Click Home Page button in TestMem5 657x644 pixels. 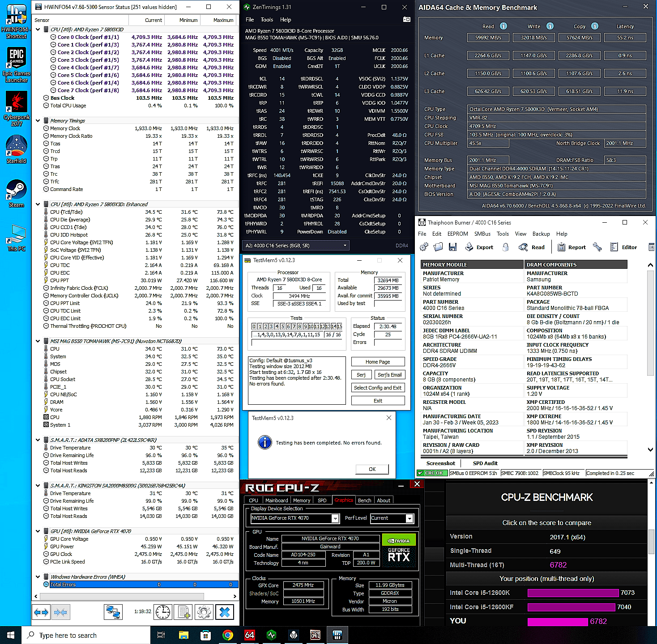pos(378,362)
